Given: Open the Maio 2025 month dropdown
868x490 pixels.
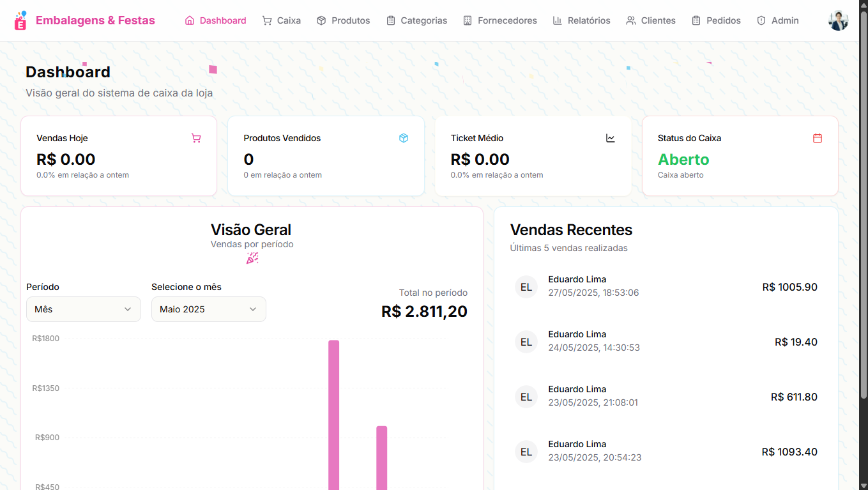Looking at the screenshot, I should 209,309.
